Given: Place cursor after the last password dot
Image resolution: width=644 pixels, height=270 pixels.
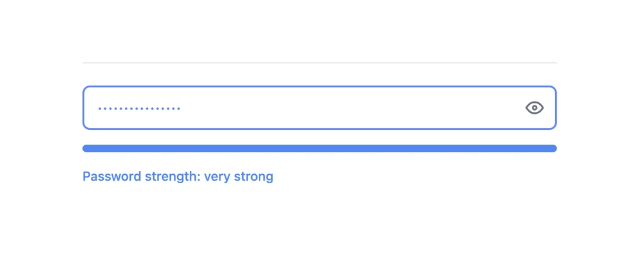Looking at the screenshot, I should click(x=181, y=109).
